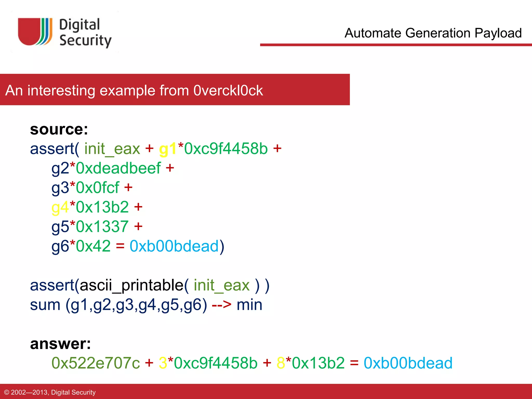The image size is (532, 399).
Task: Click the 'An interesting example from 0verckl0ck' heading
Action: tap(134, 90)
